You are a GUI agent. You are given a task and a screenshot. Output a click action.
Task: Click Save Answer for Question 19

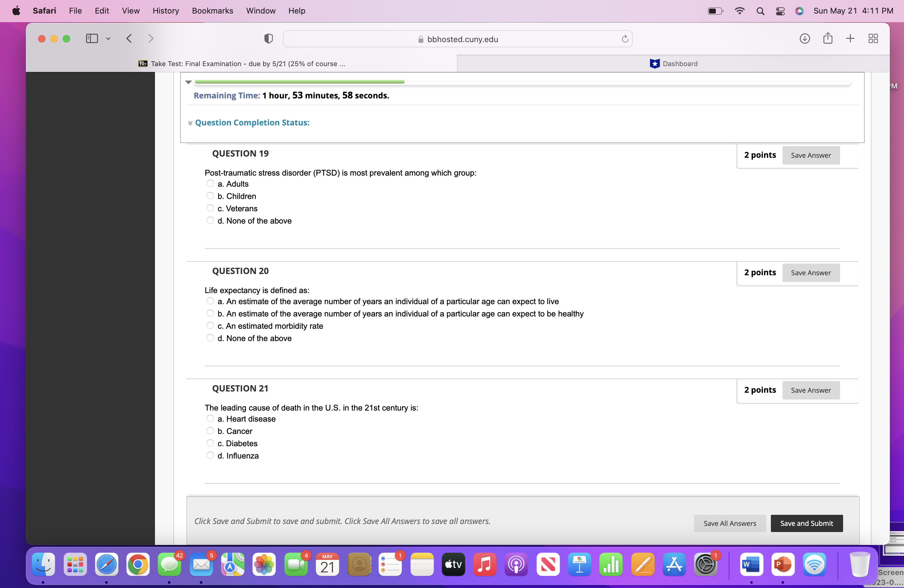pos(811,155)
